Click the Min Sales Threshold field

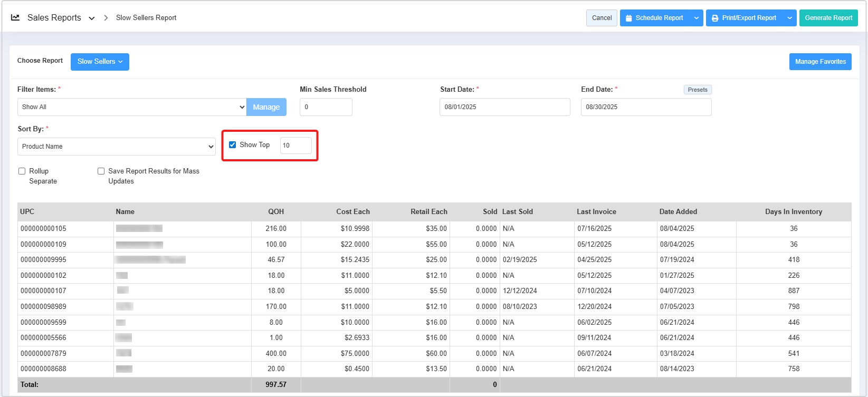click(x=326, y=107)
